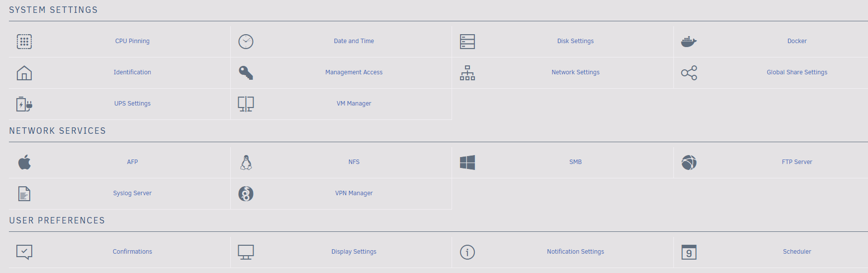Click the UPS Settings battery icon
Viewport: 868px width, 273px height.
pyautogui.click(x=24, y=104)
